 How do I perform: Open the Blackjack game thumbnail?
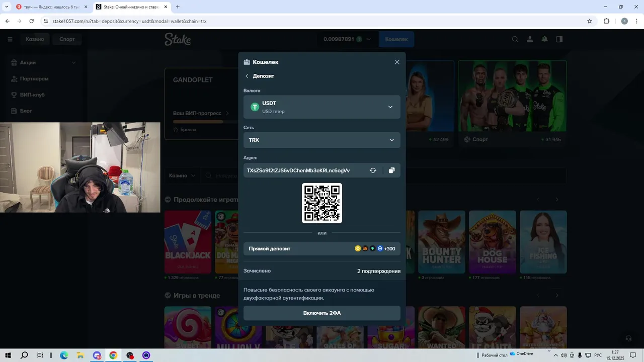188,242
